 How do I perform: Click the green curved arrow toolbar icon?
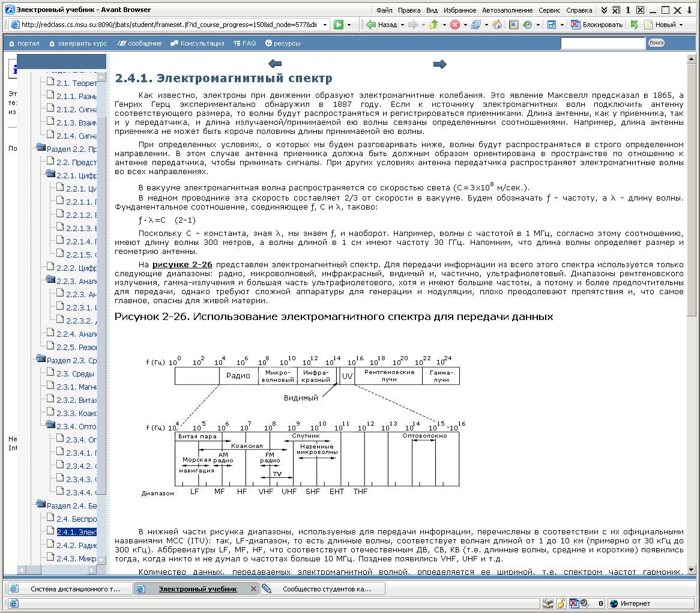point(634,25)
